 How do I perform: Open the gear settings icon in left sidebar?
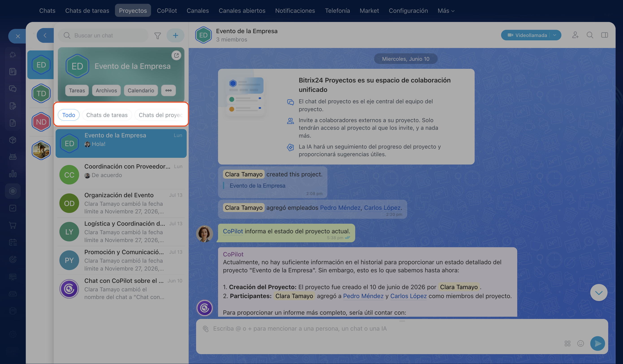pyautogui.click(x=13, y=334)
